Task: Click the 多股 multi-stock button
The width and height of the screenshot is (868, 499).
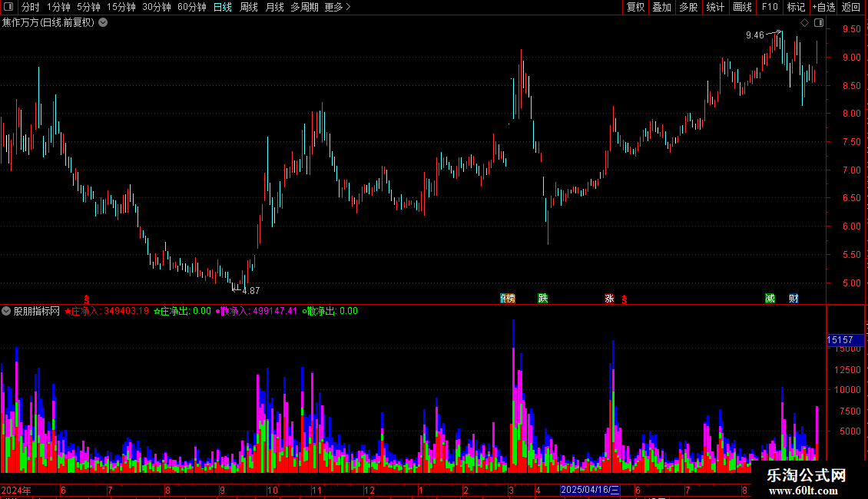Action: coord(688,7)
